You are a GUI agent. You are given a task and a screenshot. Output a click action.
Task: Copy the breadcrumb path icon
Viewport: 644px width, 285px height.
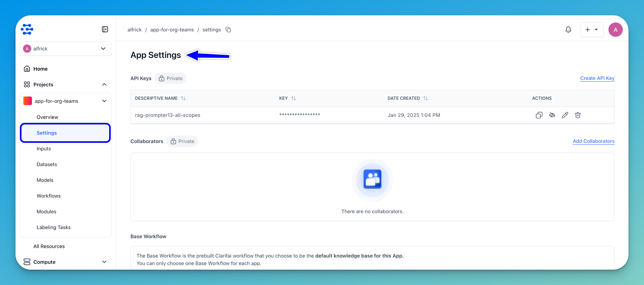click(228, 30)
